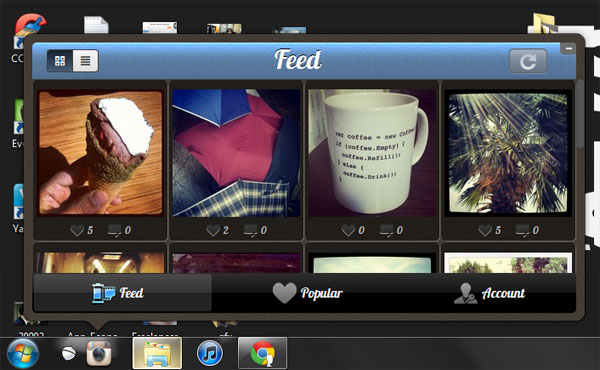Open the Popular tab

point(307,293)
